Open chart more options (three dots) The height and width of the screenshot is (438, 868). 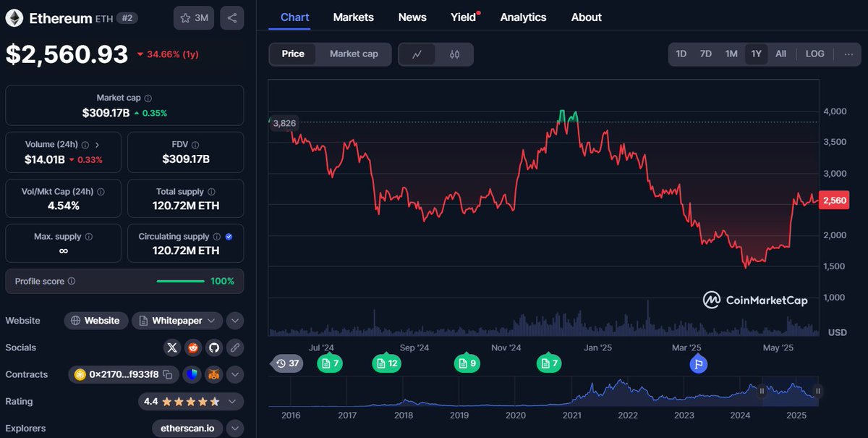(x=848, y=54)
